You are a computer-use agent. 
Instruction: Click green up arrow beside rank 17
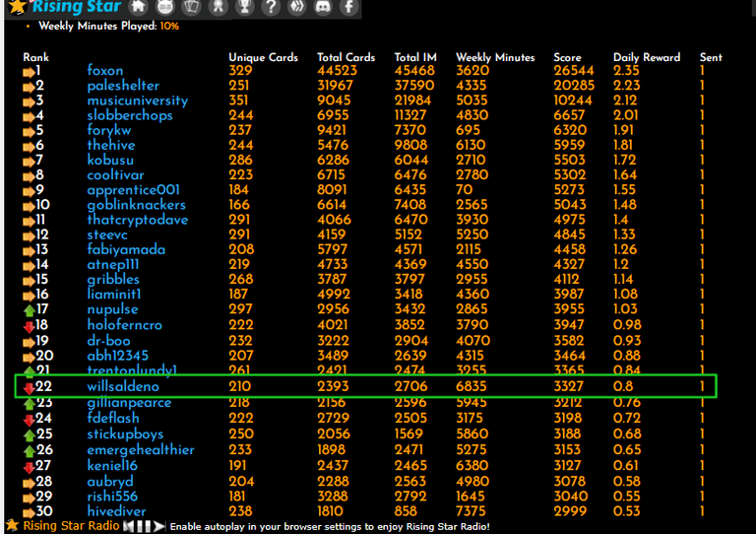point(29,310)
